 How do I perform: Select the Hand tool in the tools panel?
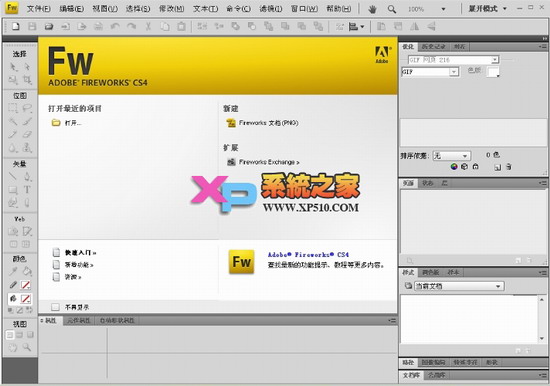[x=13, y=347]
